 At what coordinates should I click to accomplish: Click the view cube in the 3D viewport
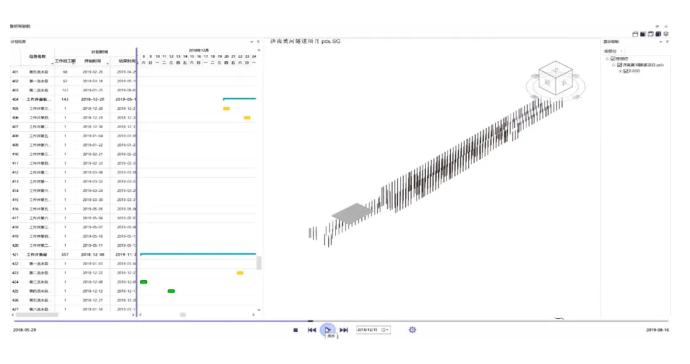point(555,78)
